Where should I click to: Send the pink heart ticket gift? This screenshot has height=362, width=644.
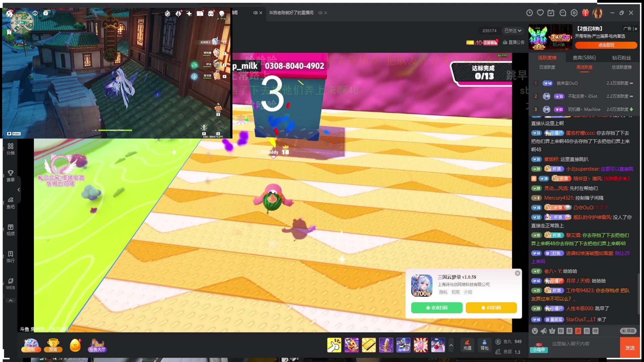[421, 345]
